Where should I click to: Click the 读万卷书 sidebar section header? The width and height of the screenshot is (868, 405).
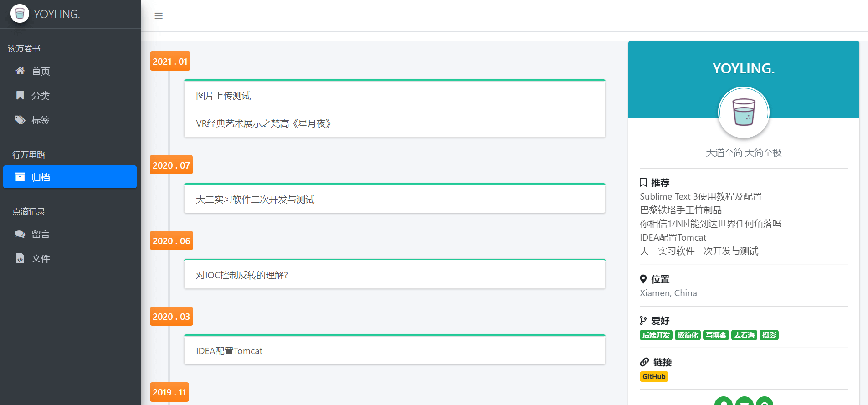24,48
